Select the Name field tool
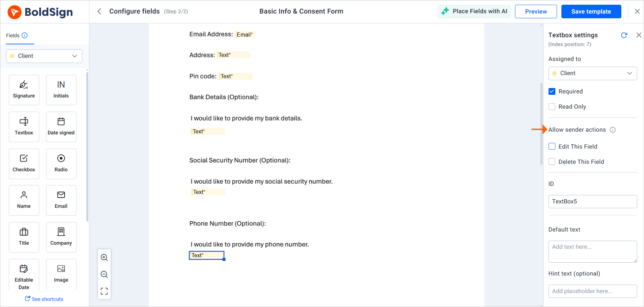Screen dimensions: 644x307 pyautogui.click(x=24, y=200)
